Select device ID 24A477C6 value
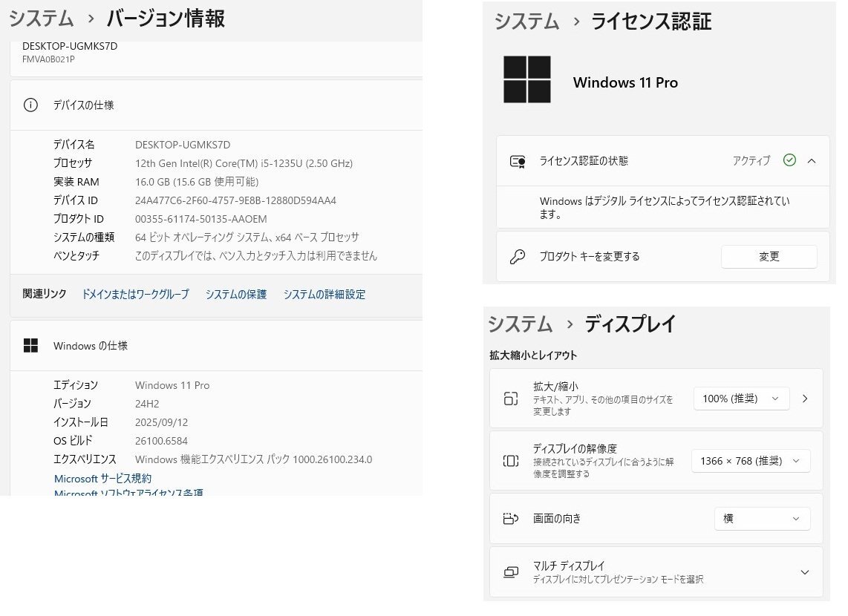Image resolution: width=848 pixels, height=616 pixels. coord(236,200)
